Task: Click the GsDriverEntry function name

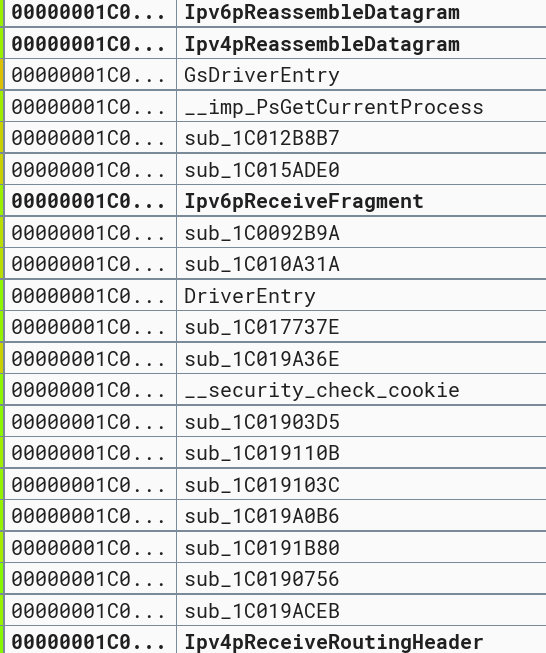Action: [262, 75]
